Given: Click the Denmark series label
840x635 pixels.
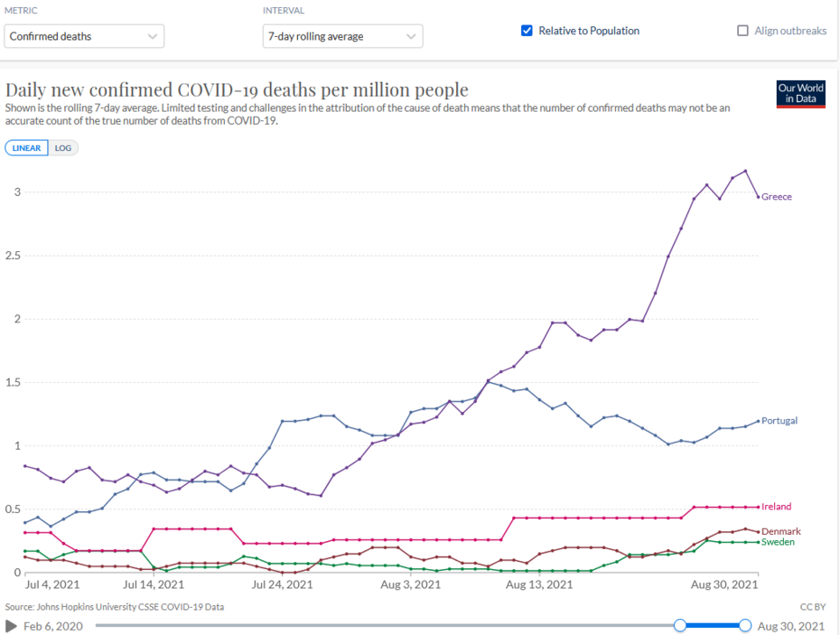Looking at the screenshot, I should (780, 531).
